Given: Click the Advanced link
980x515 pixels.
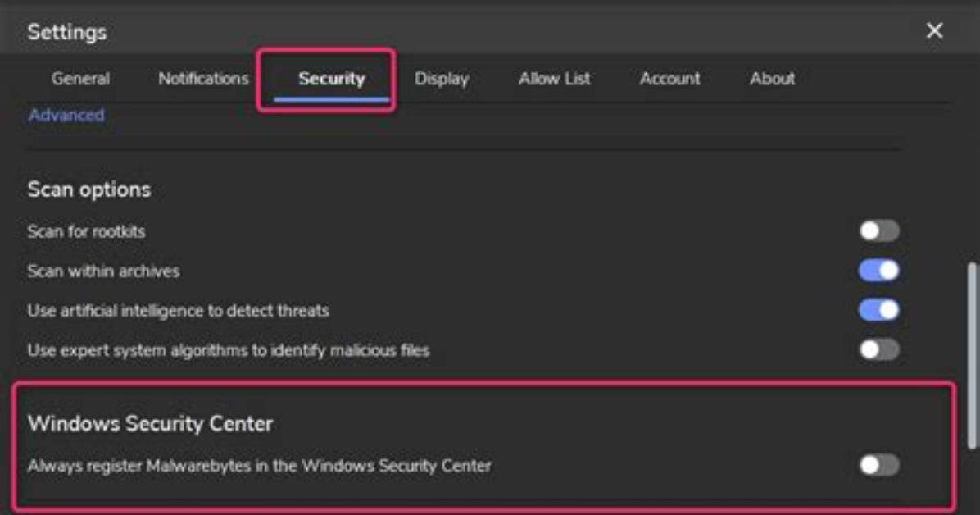Looking at the screenshot, I should [66, 115].
